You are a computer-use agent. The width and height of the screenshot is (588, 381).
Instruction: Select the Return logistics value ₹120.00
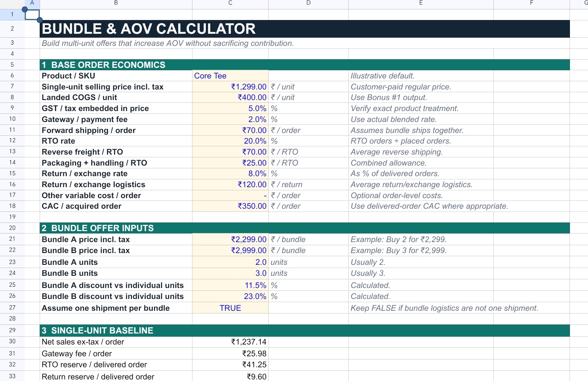252,184
